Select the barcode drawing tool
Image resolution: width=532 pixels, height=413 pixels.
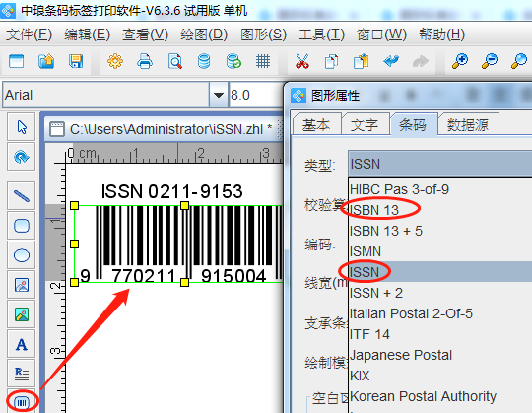pyautogui.click(x=22, y=402)
